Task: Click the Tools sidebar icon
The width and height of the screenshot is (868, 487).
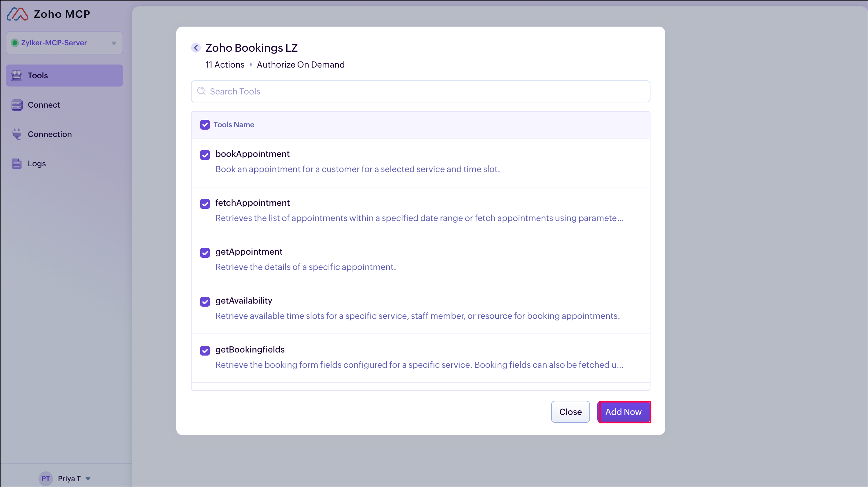Action: [x=16, y=76]
